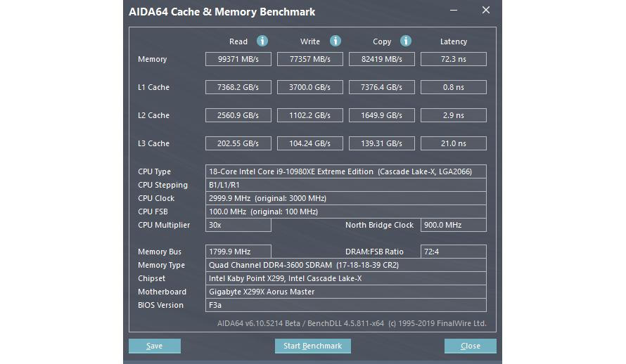Click the Chipset Intel Kaby Point X299 field
Screen dimensions: 626x364
[346, 278]
